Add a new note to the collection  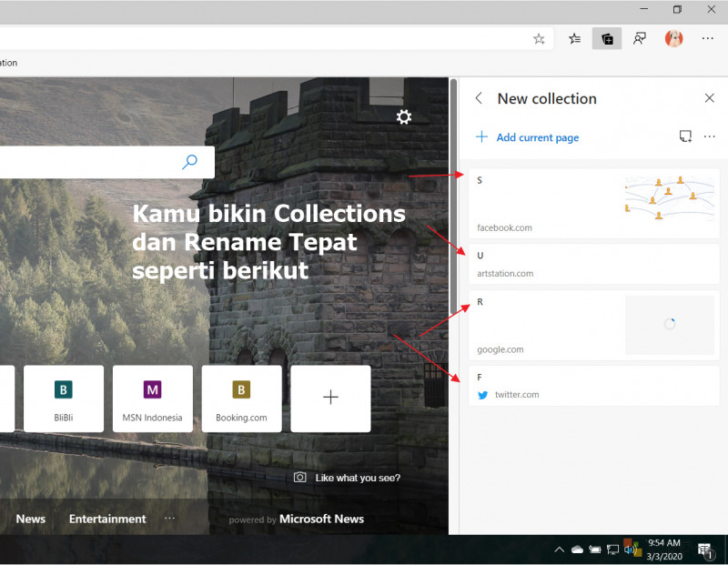point(685,136)
